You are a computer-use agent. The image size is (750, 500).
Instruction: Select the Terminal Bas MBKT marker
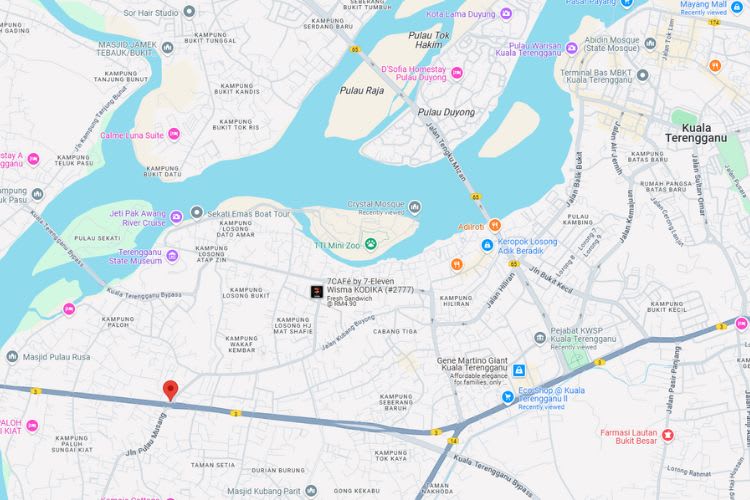point(643,75)
